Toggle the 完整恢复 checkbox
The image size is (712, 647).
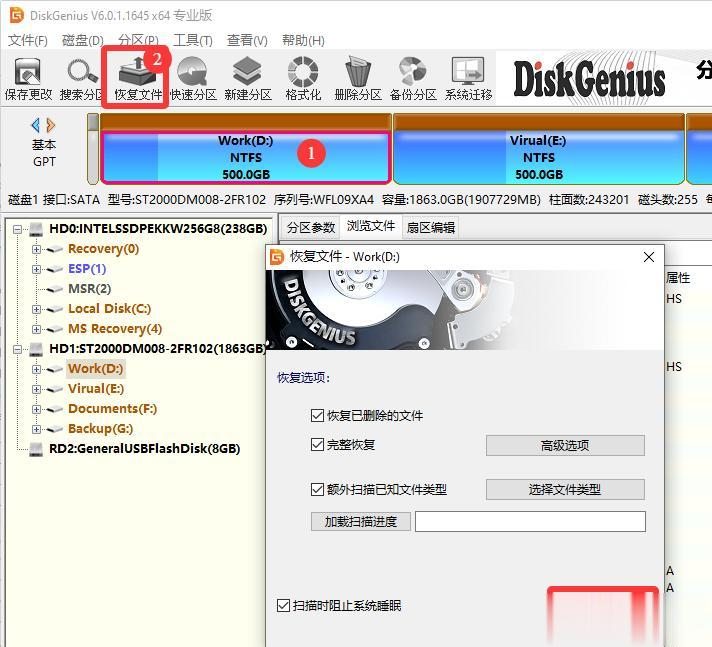click(317, 445)
